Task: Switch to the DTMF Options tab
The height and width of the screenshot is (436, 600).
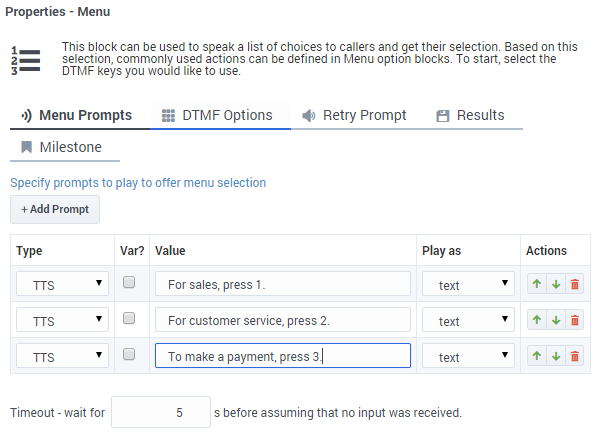Action: 217,115
